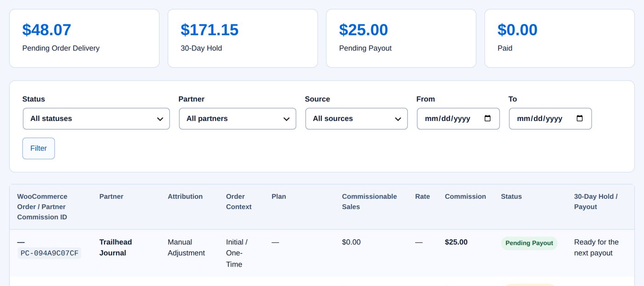Click the 30-Day Hold / Payout column header
Screen dimensions: 644x286
click(x=596, y=201)
